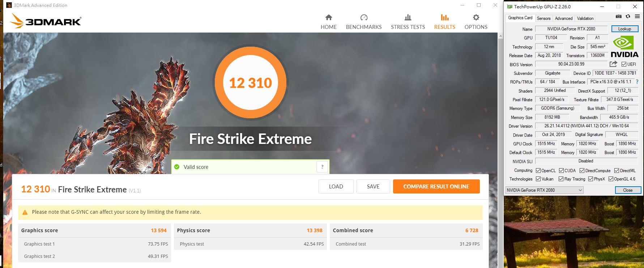Open the GPU-Z hamburger menu
The height and width of the screenshot is (268, 644).
[637, 16]
